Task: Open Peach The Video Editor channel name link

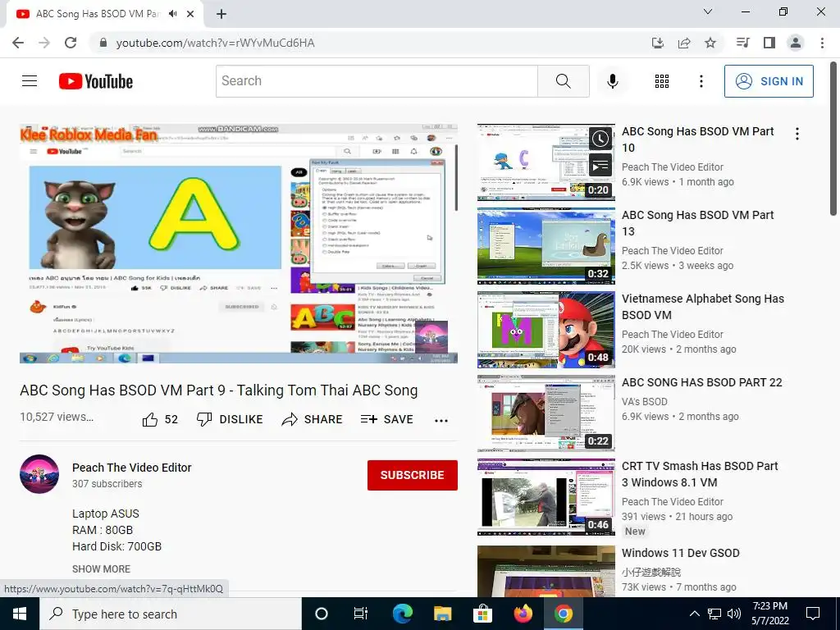Action: click(x=132, y=468)
